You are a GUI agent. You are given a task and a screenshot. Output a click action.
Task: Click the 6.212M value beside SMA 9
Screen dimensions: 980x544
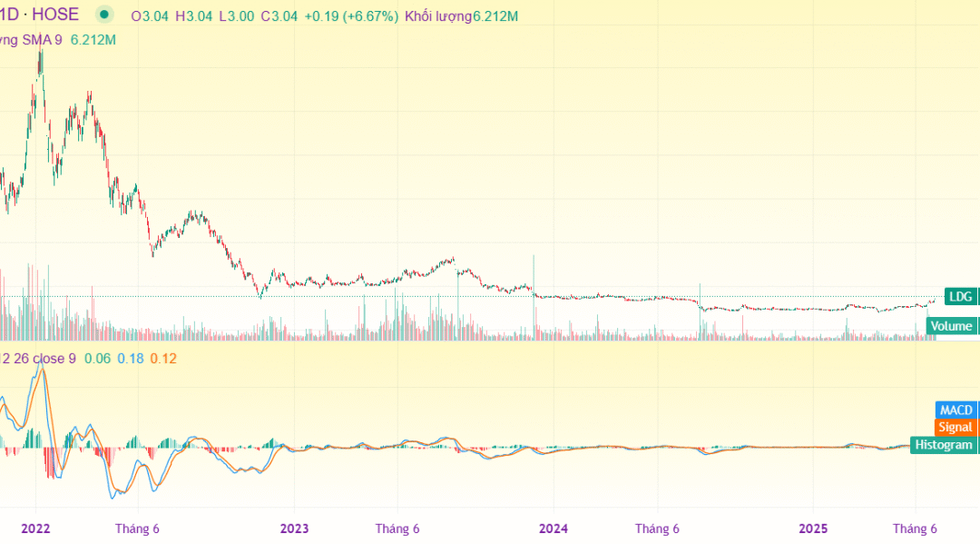pos(93,40)
